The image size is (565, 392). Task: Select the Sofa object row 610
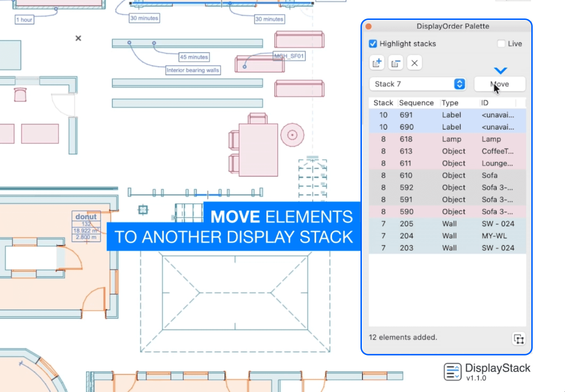click(x=448, y=175)
